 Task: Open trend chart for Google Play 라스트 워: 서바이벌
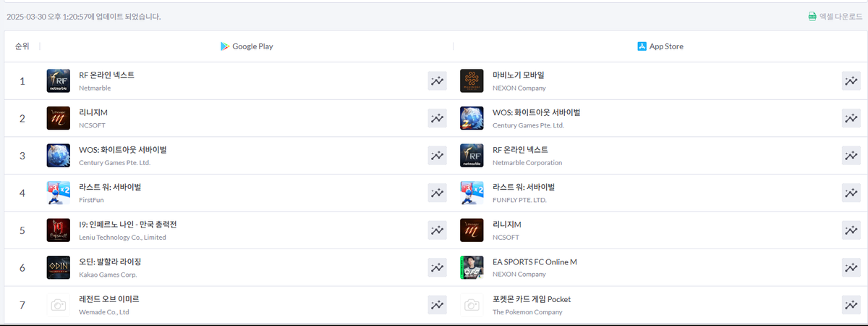point(437,193)
